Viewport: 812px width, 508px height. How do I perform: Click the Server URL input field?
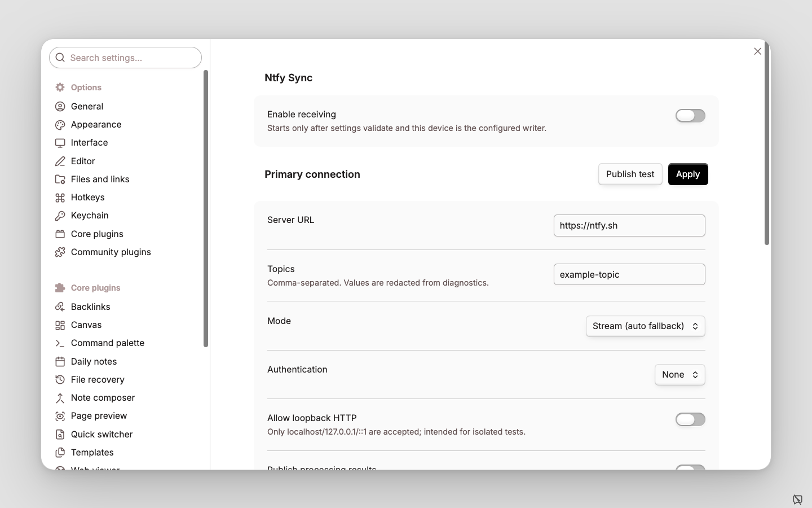[629, 226]
